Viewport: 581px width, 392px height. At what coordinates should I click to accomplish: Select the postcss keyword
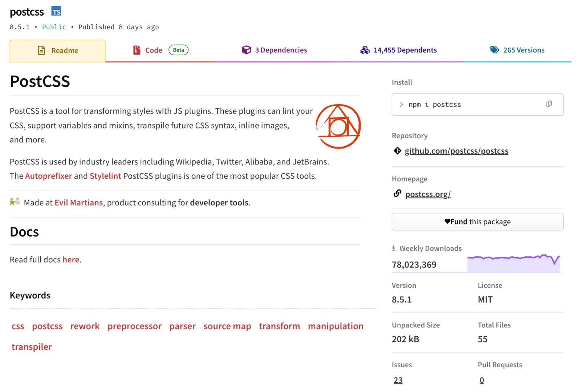click(x=47, y=326)
